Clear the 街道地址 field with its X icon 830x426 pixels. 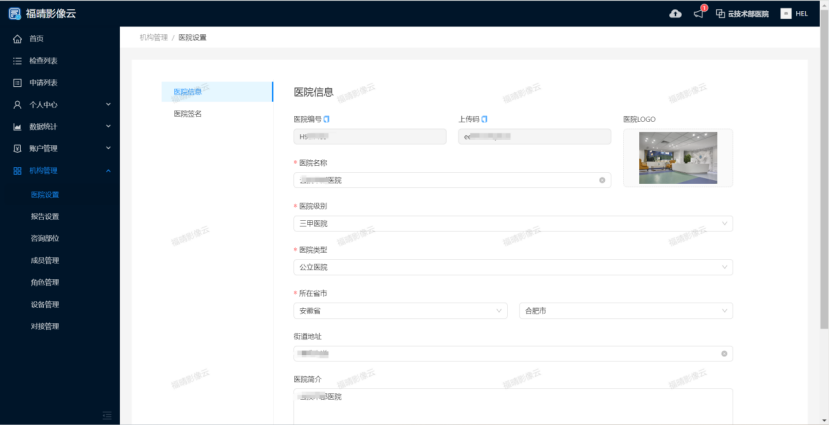click(x=723, y=354)
